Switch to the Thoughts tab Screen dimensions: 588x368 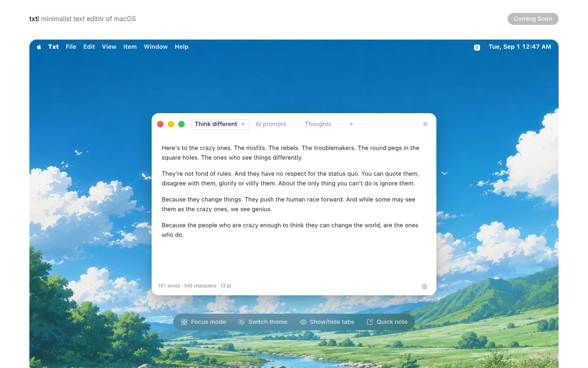point(318,124)
